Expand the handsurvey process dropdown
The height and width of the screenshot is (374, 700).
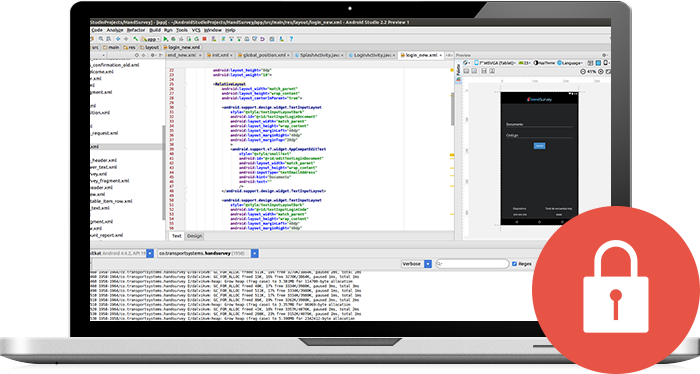coord(208,253)
